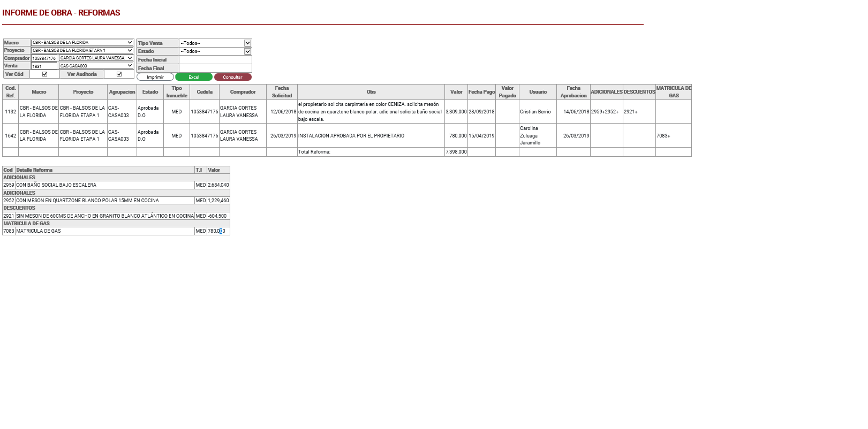Click the Usuario column header
Viewport: 868px width, 429px height.
(x=538, y=92)
